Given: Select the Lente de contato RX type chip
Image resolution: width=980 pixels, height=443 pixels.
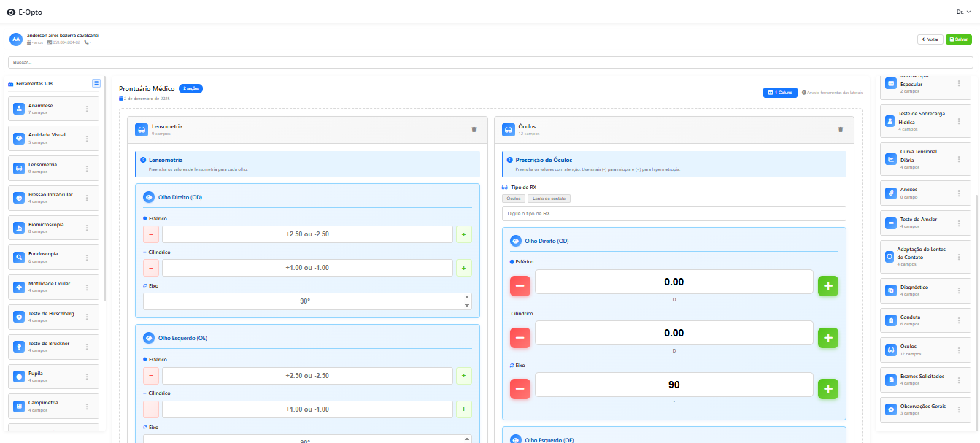Looking at the screenshot, I should pos(550,199).
